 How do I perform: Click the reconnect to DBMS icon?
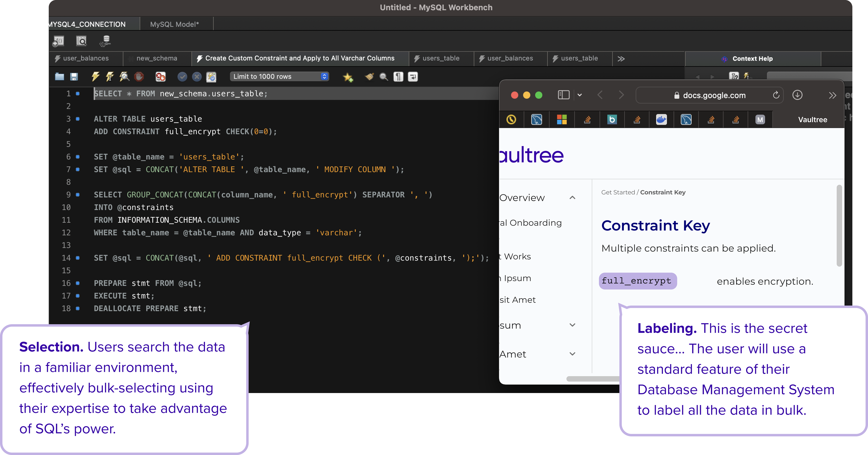pos(105,41)
